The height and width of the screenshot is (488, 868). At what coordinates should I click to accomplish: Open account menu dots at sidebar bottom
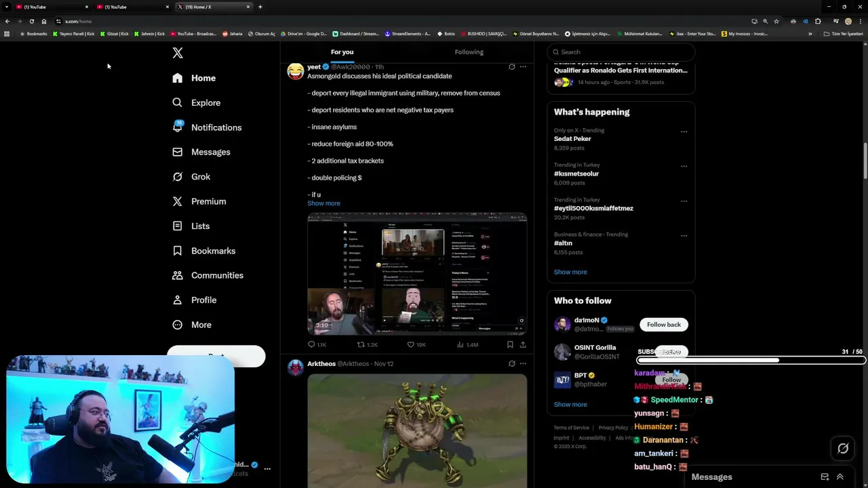267,468
